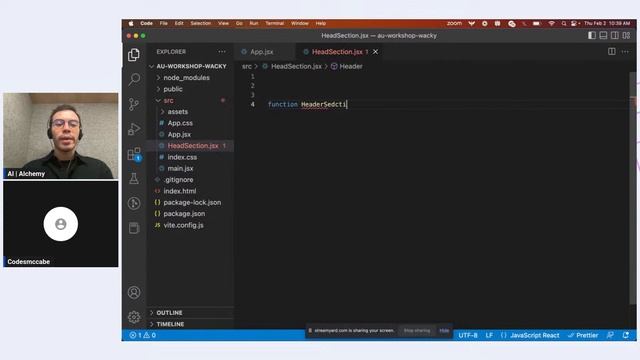Open index.css in the explorer
This screenshot has height=360, width=640.
coord(182,157)
